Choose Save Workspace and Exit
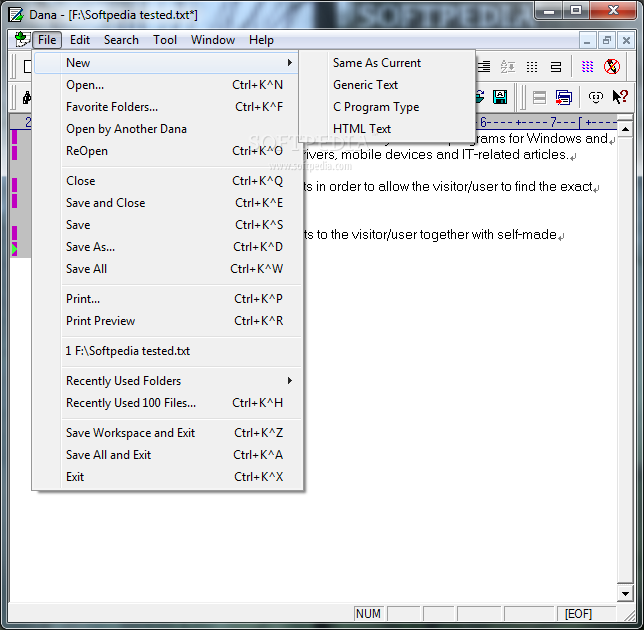This screenshot has width=644, height=630. [x=168, y=433]
